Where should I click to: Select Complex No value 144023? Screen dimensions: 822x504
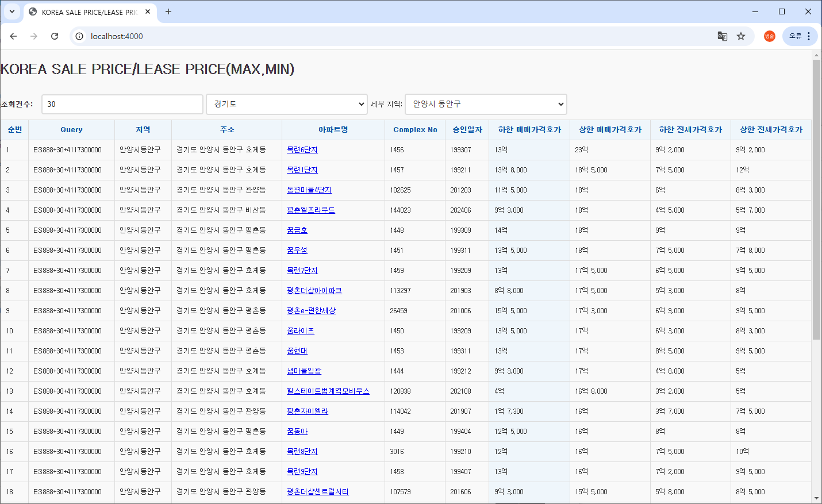(400, 210)
